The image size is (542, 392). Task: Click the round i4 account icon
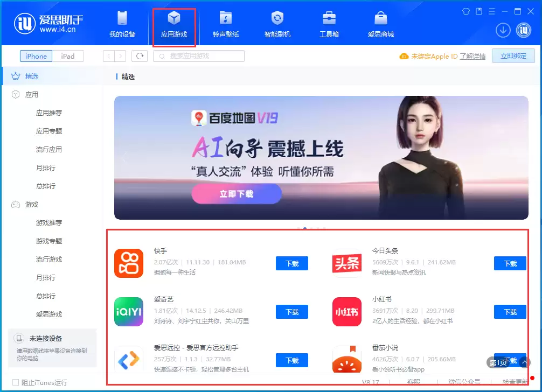524,30
